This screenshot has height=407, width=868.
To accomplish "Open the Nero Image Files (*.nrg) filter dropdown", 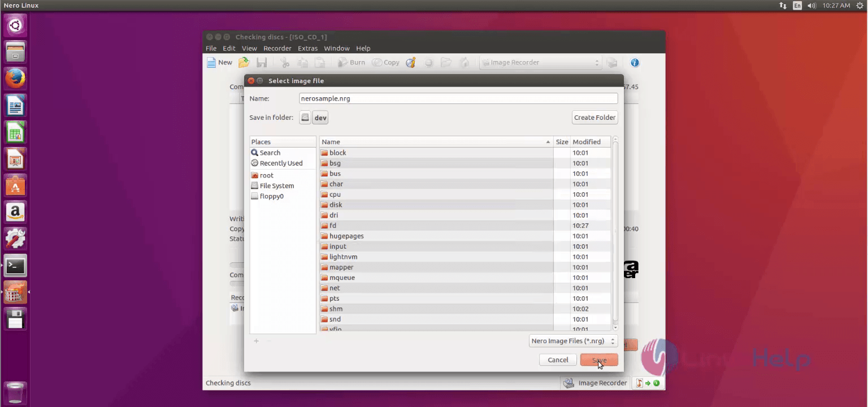I will 573,341.
